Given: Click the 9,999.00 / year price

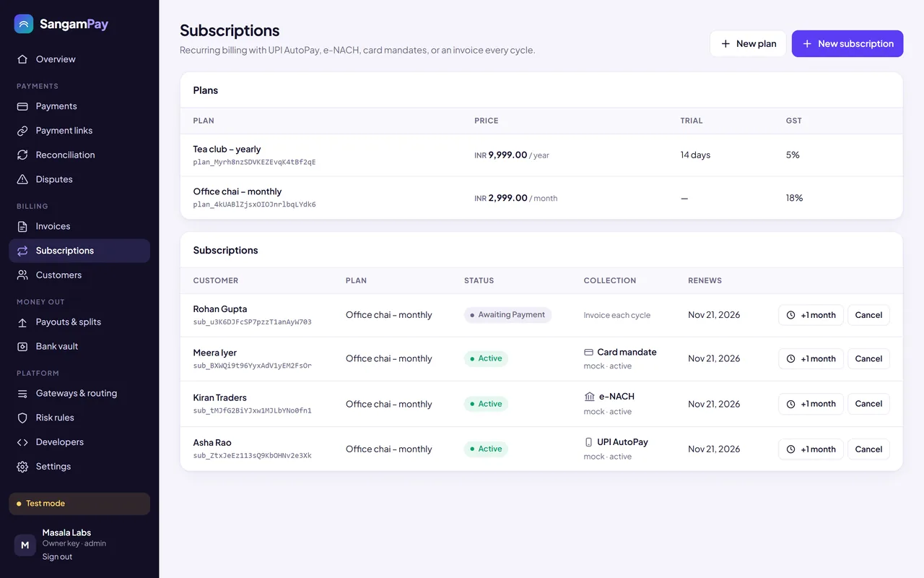Looking at the screenshot, I should pos(512,155).
